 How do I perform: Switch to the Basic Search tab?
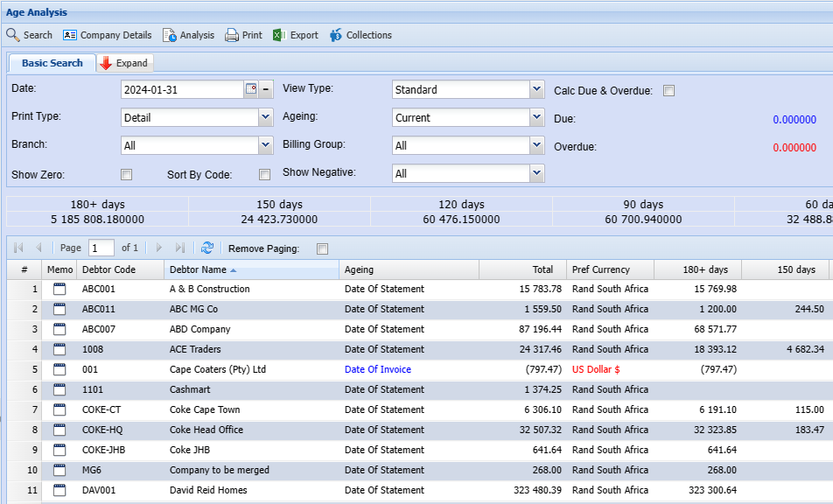(52, 63)
